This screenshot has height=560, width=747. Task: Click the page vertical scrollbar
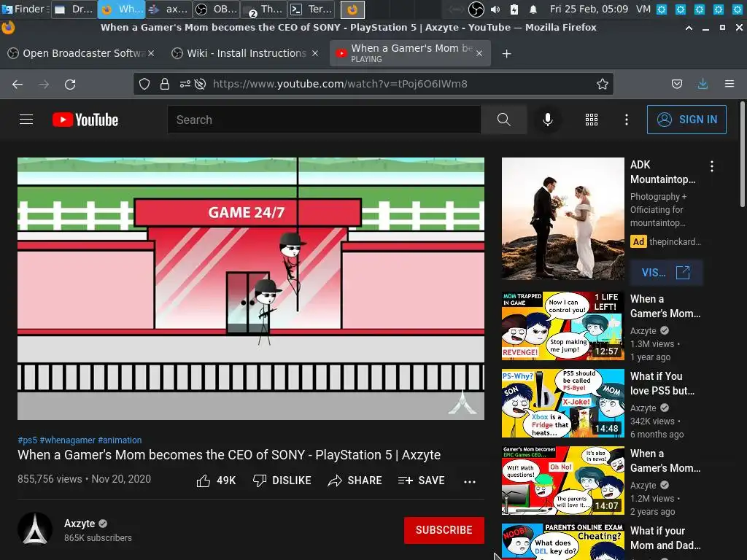[x=743, y=155]
